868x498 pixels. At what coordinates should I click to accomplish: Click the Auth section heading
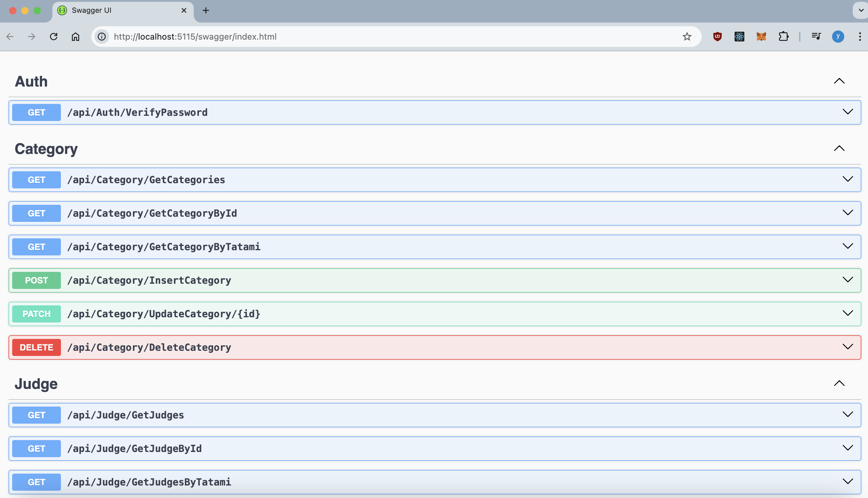[x=31, y=81]
